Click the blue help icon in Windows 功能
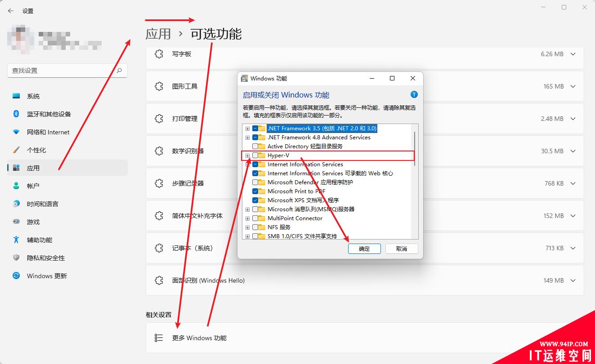This screenshot has width=595, height=364. pyautogui.click(x=414, y=94)
